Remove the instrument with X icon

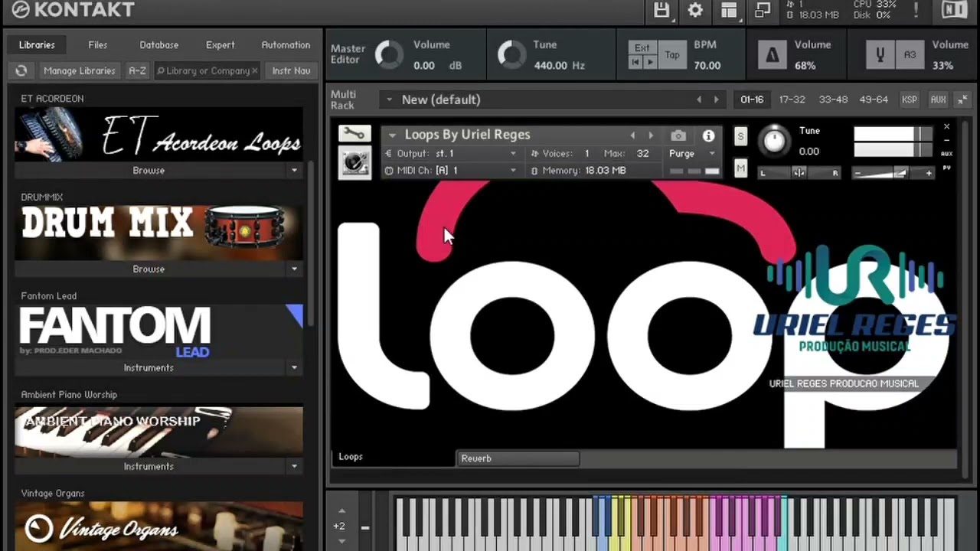point(946,127)
